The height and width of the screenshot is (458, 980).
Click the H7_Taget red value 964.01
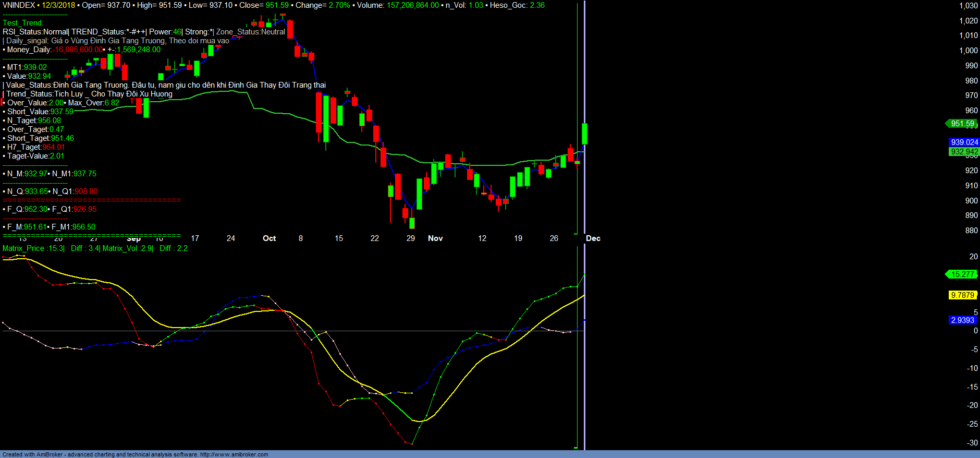tap(54, 147)
